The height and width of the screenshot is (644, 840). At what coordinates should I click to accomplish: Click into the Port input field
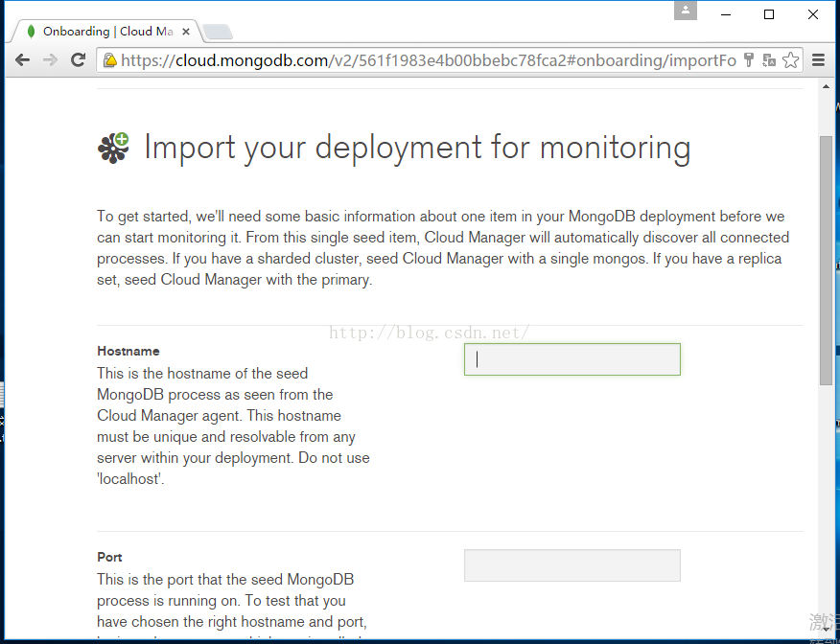[572, 565]
